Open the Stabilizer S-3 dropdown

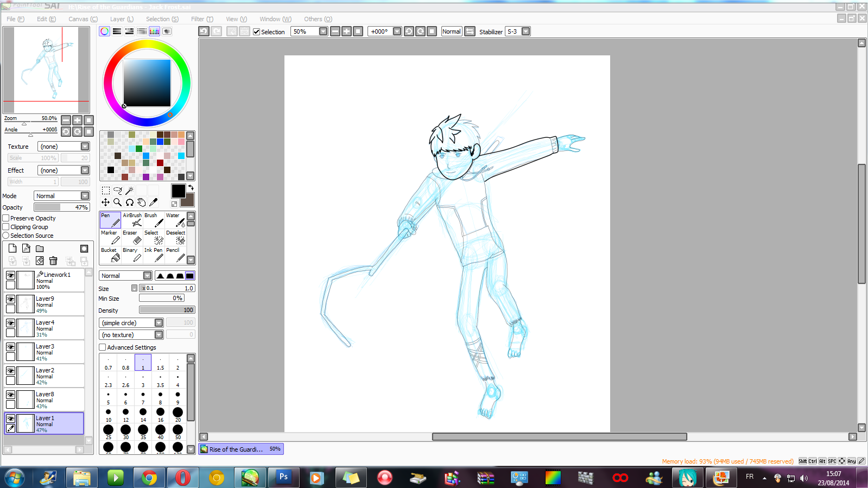pyautogui.click(x=525, y=31)
